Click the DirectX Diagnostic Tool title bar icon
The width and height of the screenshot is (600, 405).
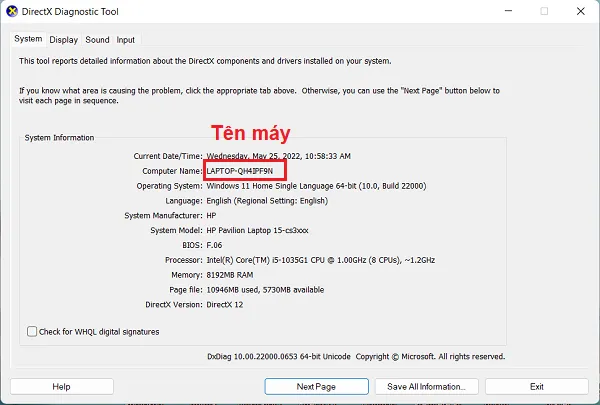(12, 11)
